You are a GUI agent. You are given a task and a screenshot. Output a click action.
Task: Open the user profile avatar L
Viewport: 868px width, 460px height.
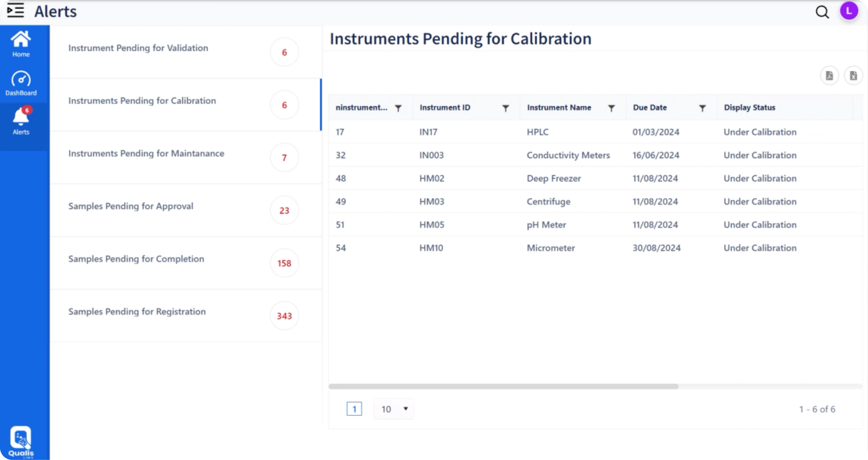coord(849,11)
